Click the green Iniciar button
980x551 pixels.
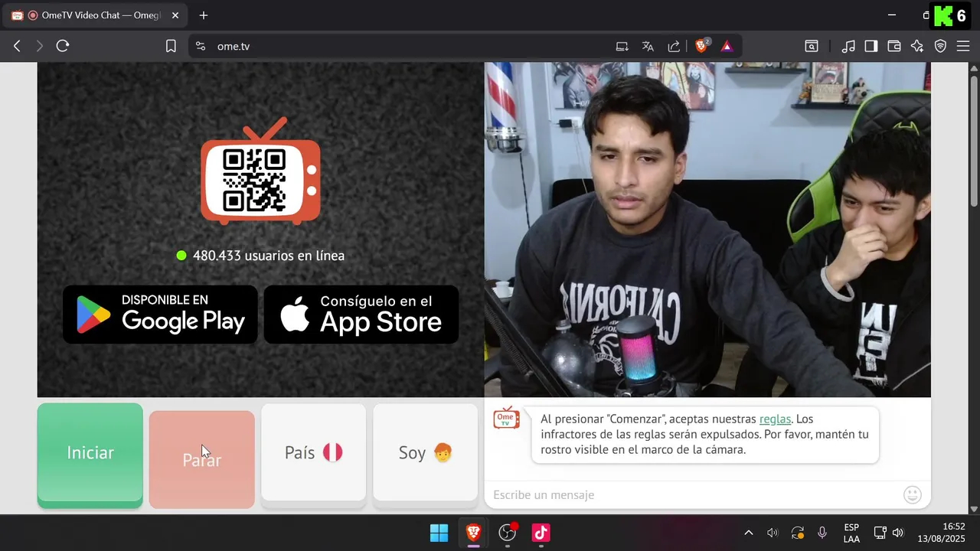click(90, 455)
